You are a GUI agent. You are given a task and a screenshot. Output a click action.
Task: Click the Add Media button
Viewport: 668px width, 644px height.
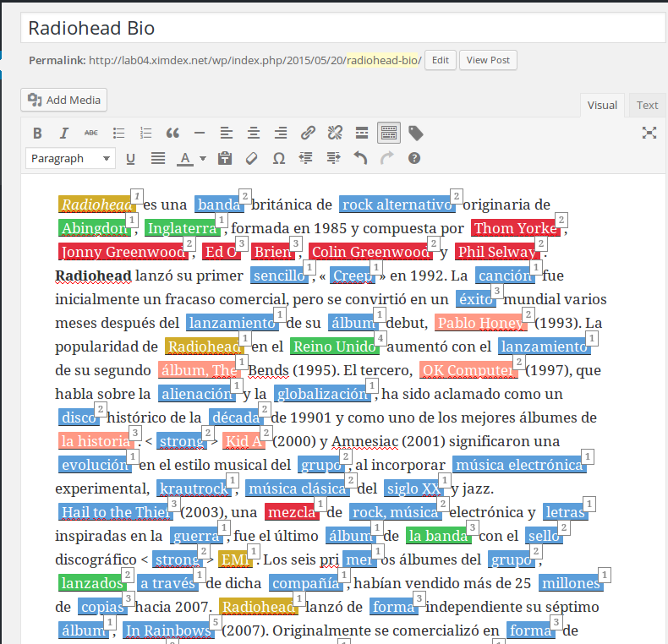pos(64,100)
